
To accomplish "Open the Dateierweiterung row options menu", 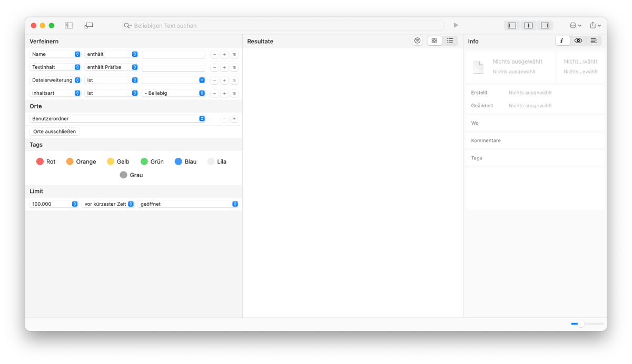I will (234, 80).
